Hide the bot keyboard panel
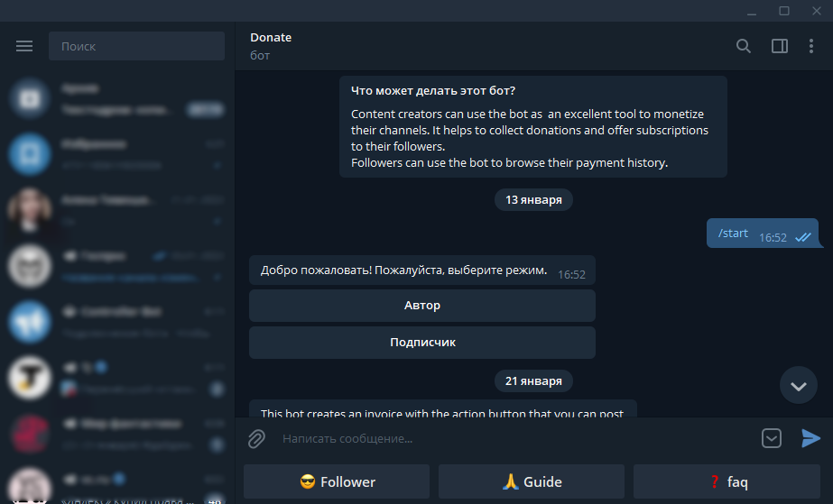The height and width of the screenshot is (504, 833). click(772, 438)
